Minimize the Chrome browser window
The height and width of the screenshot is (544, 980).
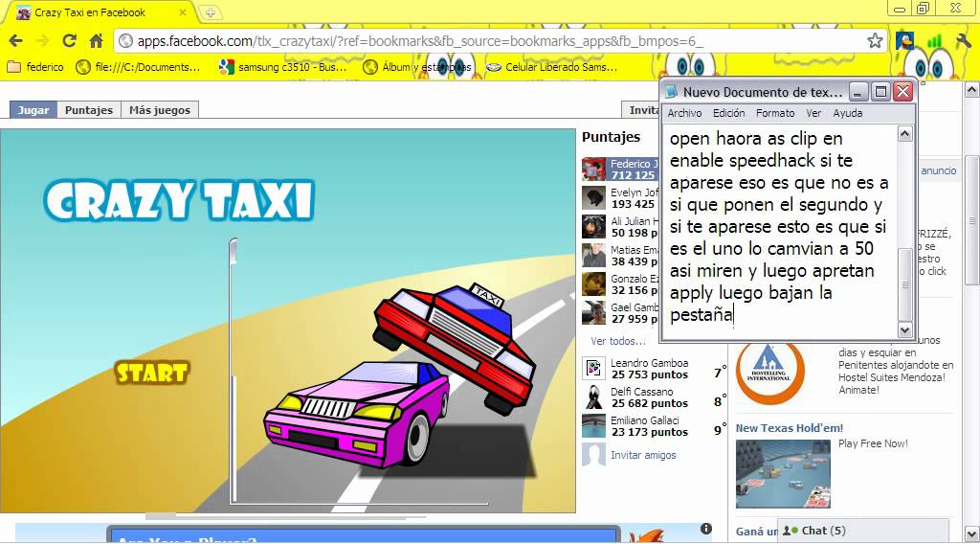pyautogui.click(x=900, y=9)
